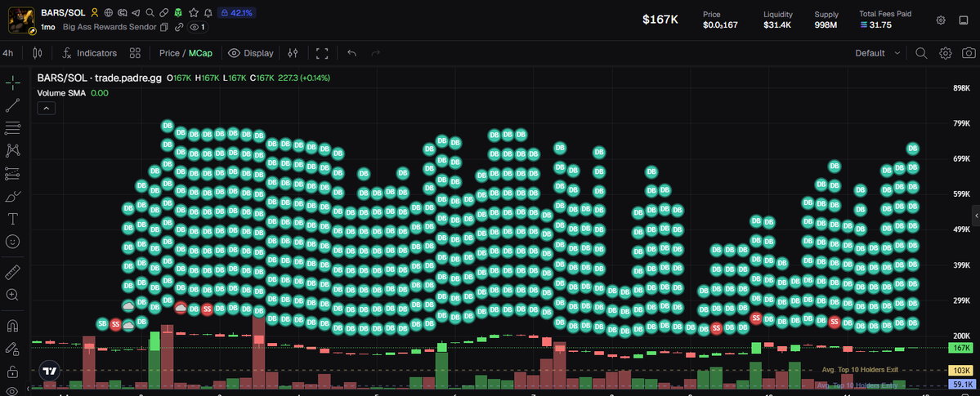Open the Fibonacci/horizontal lines tool
Screen dimensions: 980x396
(12, 128)
